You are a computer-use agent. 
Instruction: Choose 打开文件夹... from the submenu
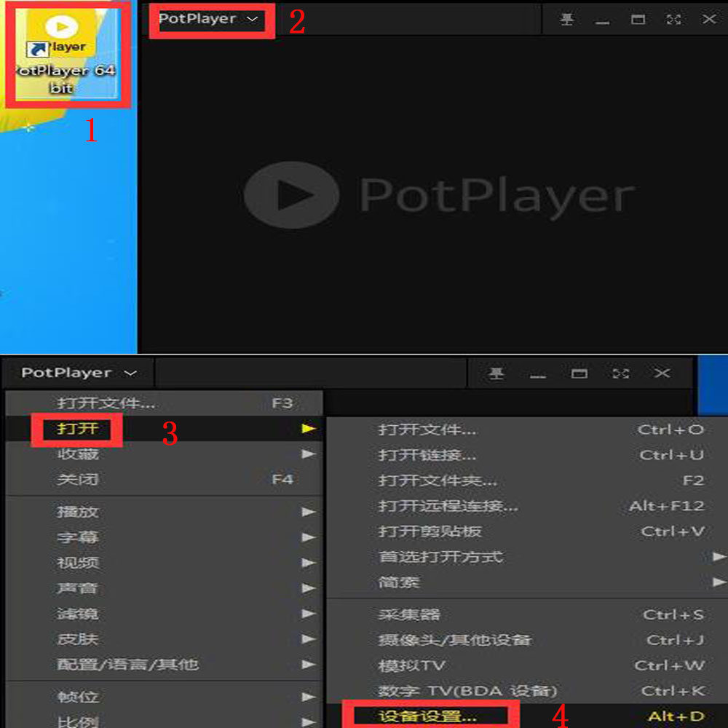coord(527,480)
